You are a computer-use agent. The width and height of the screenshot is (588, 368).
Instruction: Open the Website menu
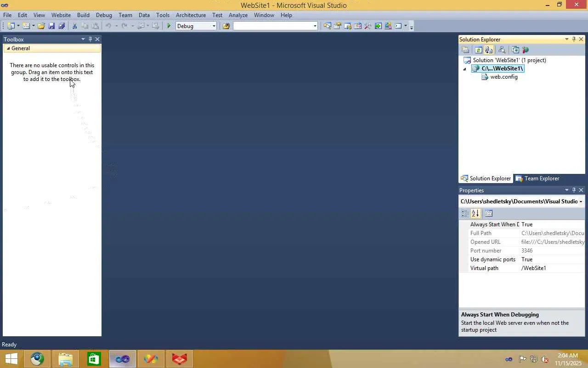61,15
